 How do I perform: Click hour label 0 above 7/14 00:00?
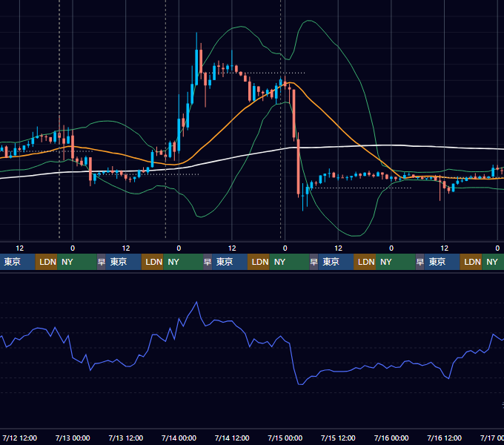point(179,248)
